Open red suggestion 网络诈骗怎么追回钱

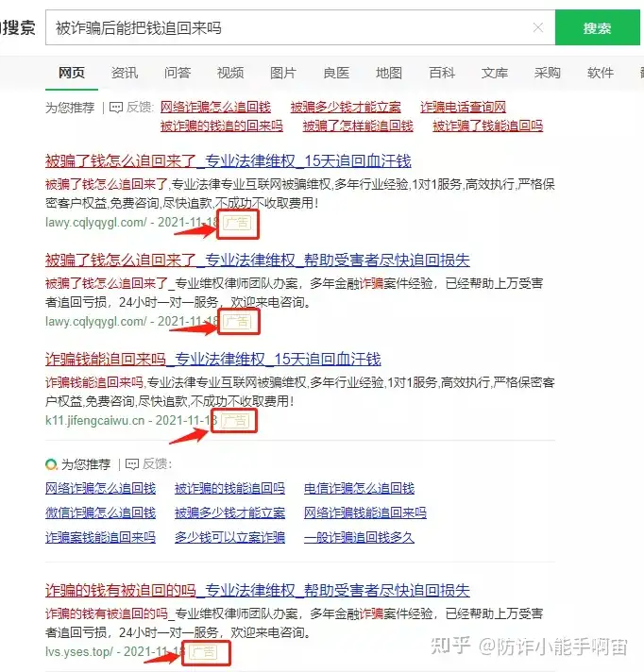[215, 107]
